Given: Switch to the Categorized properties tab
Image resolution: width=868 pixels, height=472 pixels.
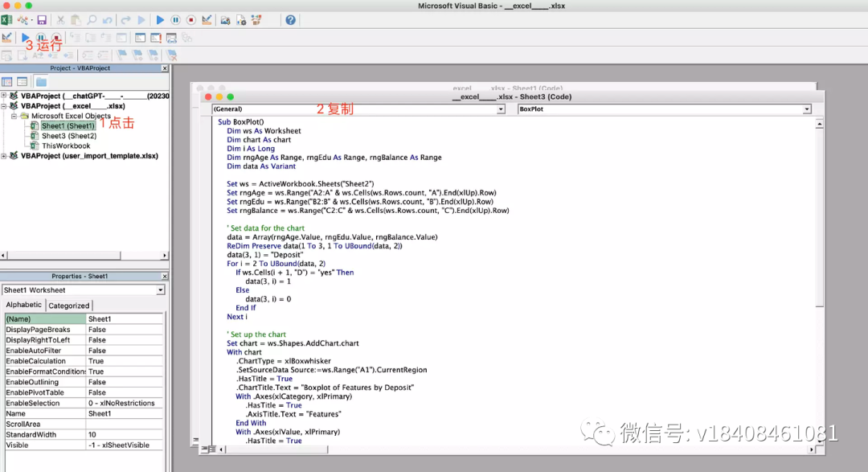Looking at the screenshot, I should (69, 305).
